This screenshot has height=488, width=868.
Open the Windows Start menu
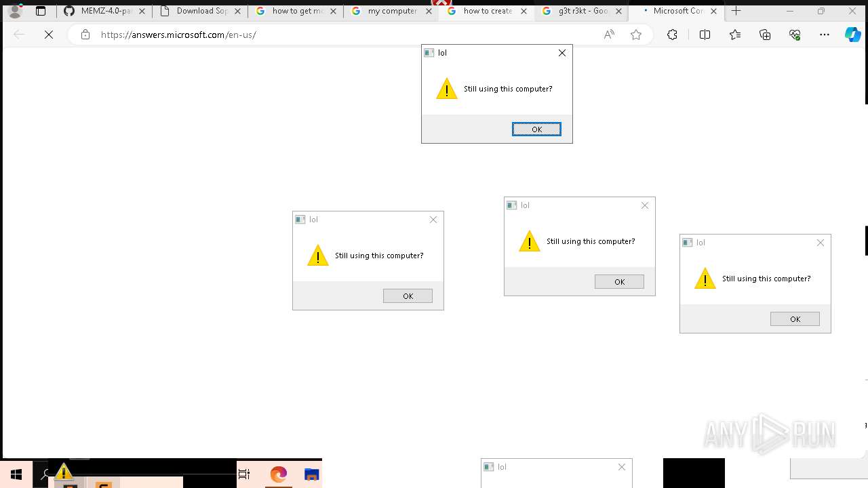coord(16,474)
